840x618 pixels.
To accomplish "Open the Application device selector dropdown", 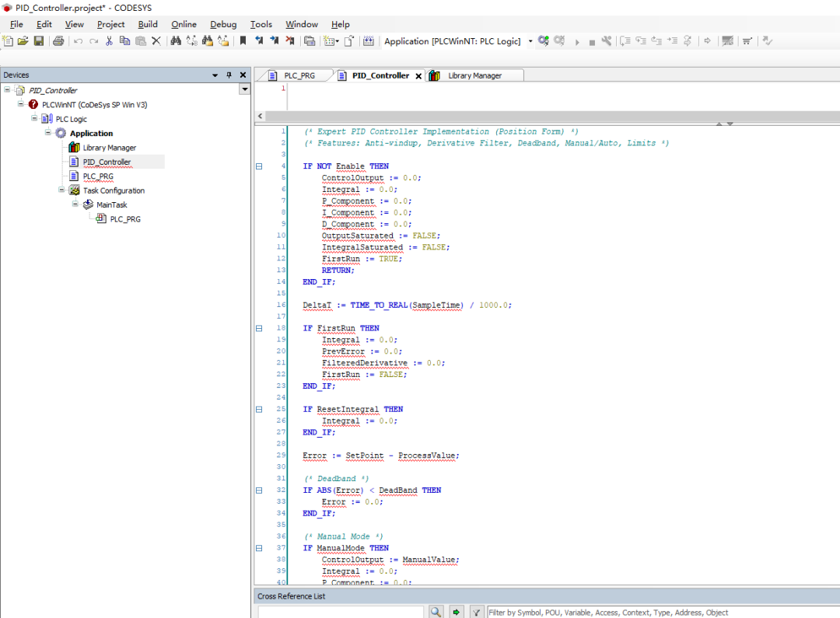I will pyautogui.click(x=530, y=41).
